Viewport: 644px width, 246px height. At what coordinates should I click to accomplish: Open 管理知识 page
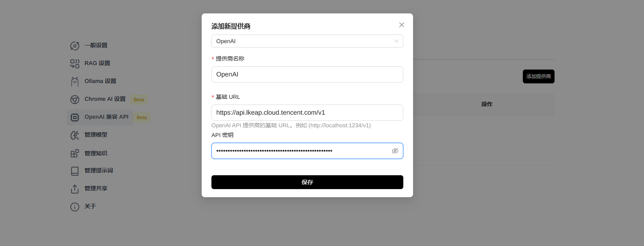(x=96, y=153)
